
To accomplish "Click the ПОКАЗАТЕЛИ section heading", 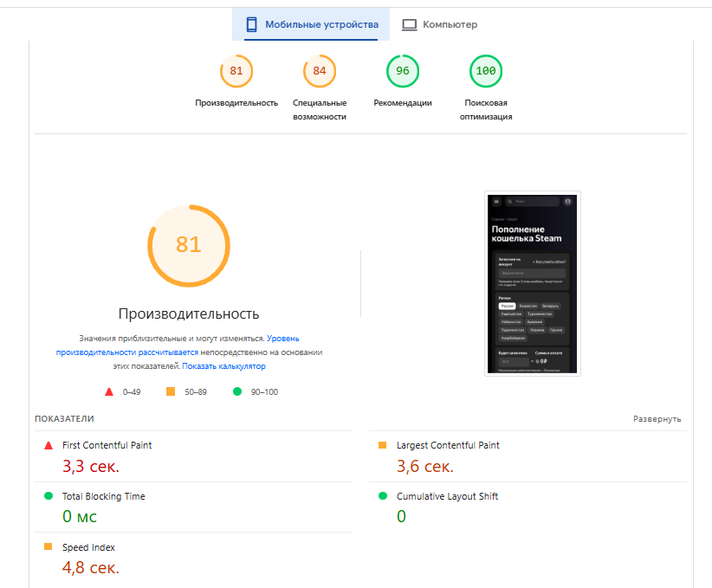I will click(64, 419).
